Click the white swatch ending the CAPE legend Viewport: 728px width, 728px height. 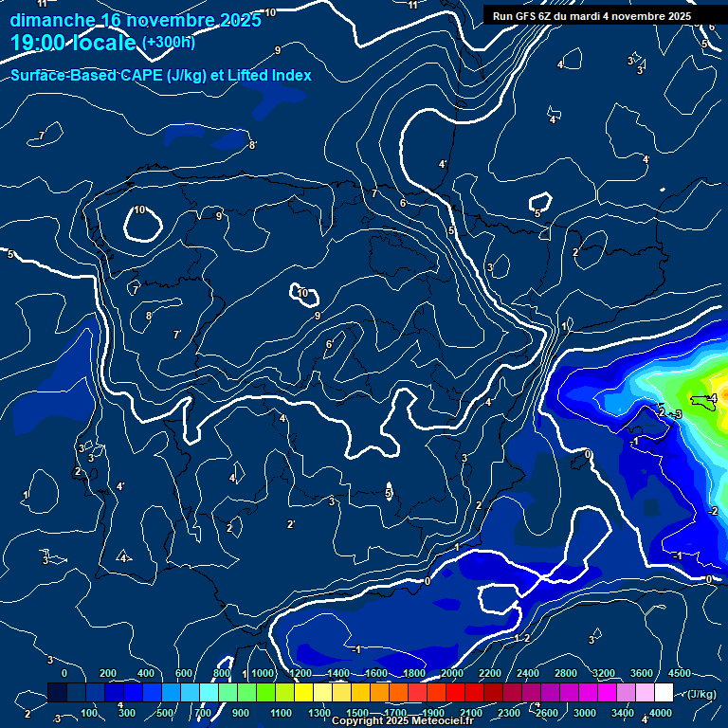664,692
